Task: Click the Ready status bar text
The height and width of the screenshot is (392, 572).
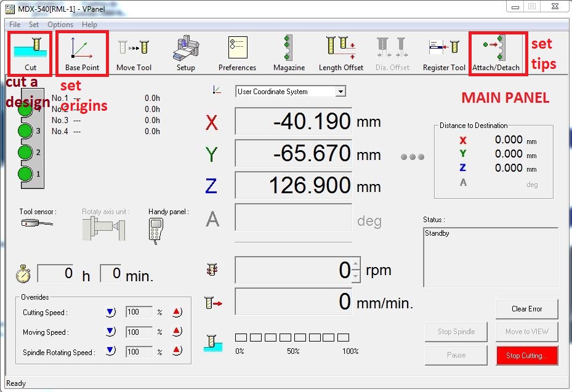Action: coord(16,383)
